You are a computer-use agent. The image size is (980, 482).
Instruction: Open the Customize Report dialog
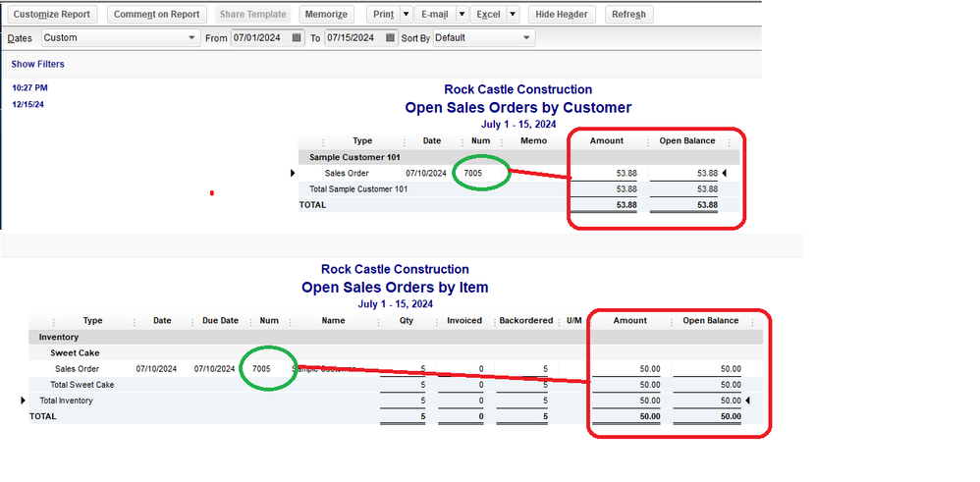(x=52, y=15)
